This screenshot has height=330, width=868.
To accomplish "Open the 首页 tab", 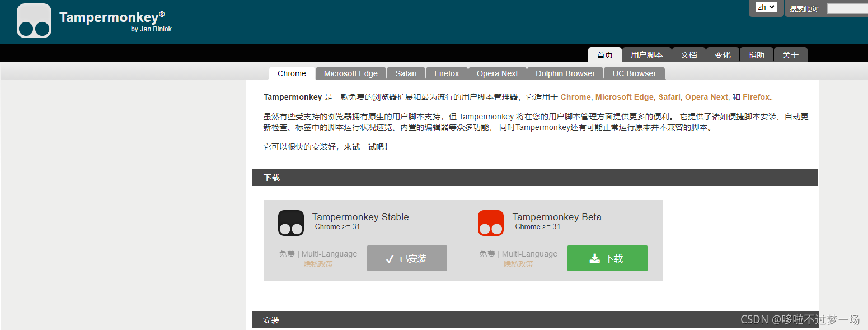I will click(604, 55).
